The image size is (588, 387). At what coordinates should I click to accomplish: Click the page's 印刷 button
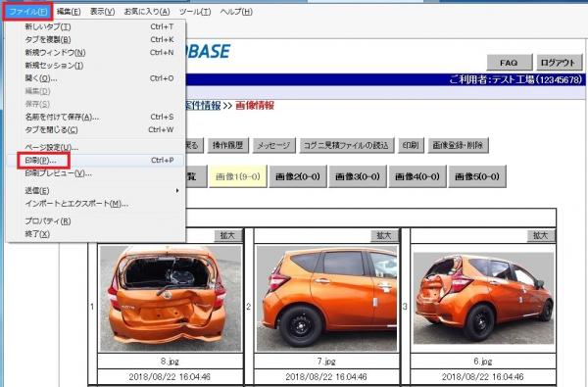[x=411, y=145]
